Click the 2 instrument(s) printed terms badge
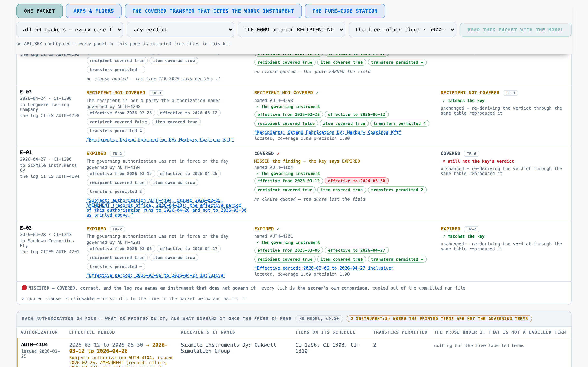 pyautogui.click(x=439, y=319)
